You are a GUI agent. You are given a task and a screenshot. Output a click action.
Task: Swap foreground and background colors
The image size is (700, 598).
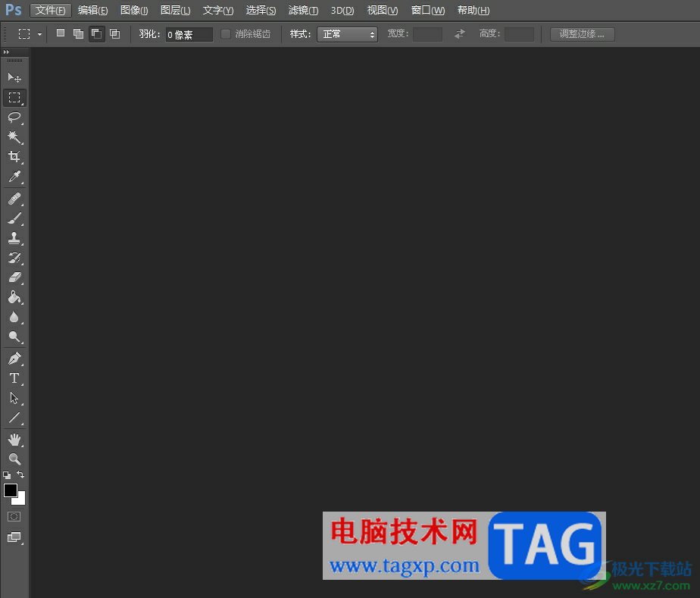click(20, 474)
